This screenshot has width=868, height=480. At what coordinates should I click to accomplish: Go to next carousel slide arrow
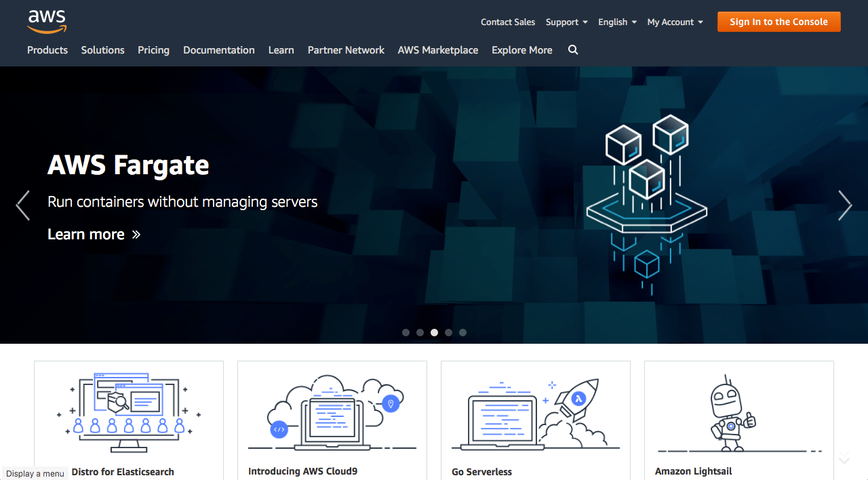(845, 205)
